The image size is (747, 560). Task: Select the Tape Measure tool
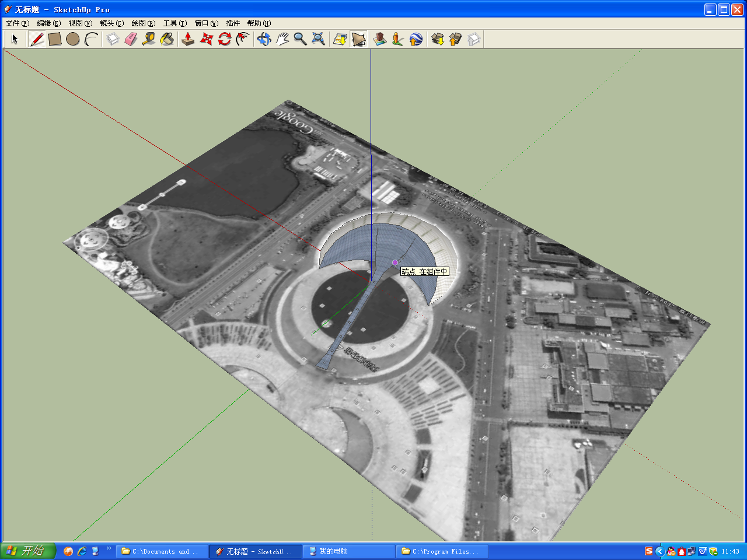(x=149, y=39)
